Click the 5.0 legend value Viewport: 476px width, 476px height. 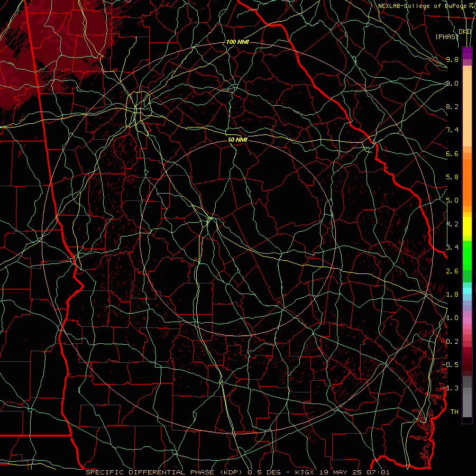pos(452,200)
